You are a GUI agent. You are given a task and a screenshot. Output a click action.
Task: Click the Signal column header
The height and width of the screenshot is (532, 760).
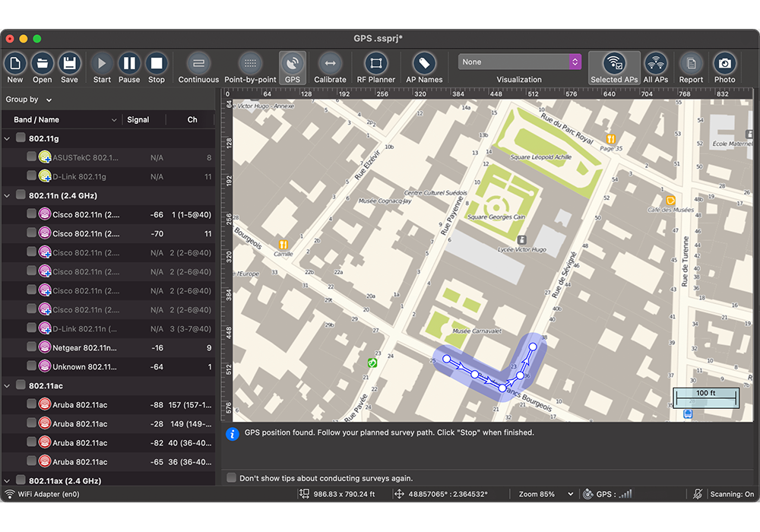[x=138, y=119]
